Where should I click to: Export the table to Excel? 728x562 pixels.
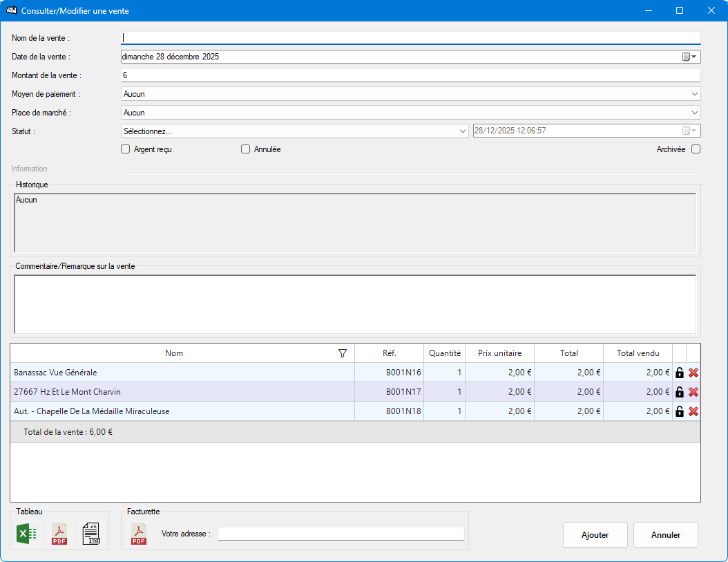point(26,534)
